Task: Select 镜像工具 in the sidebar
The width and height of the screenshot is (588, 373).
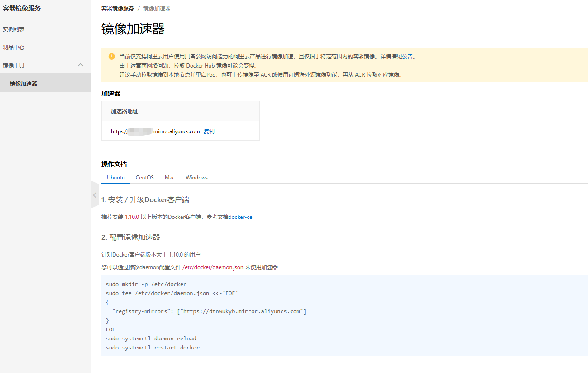Action: [14, 65]
